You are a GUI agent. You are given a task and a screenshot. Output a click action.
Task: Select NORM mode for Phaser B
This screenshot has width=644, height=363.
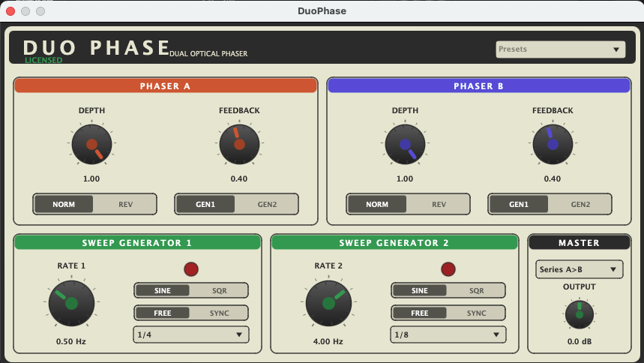tap(377, 204)
